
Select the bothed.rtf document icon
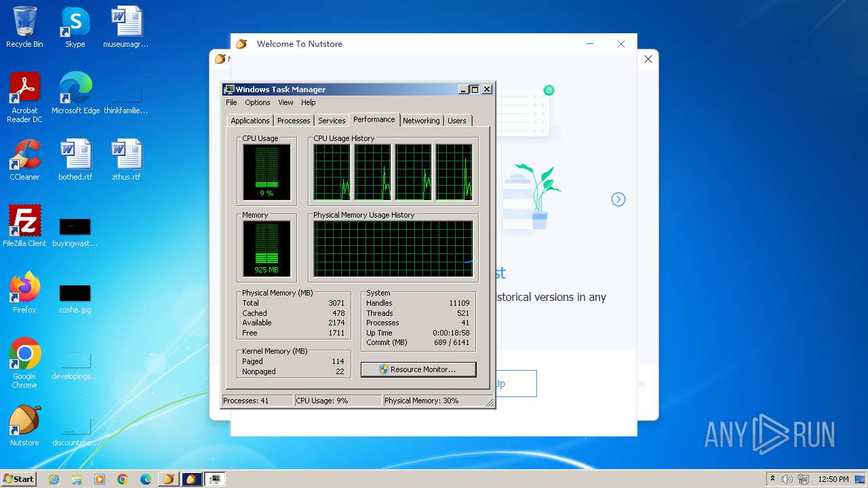pyautogui.click(x=75, y=160)
